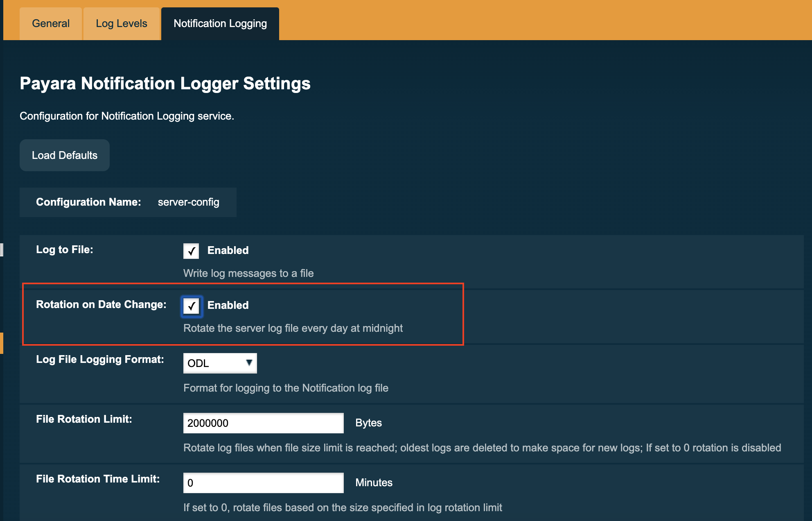Switch to the General tab
The height and width of the screenshot is (521, 812).
pyautogui.click(x=51, y=24)
